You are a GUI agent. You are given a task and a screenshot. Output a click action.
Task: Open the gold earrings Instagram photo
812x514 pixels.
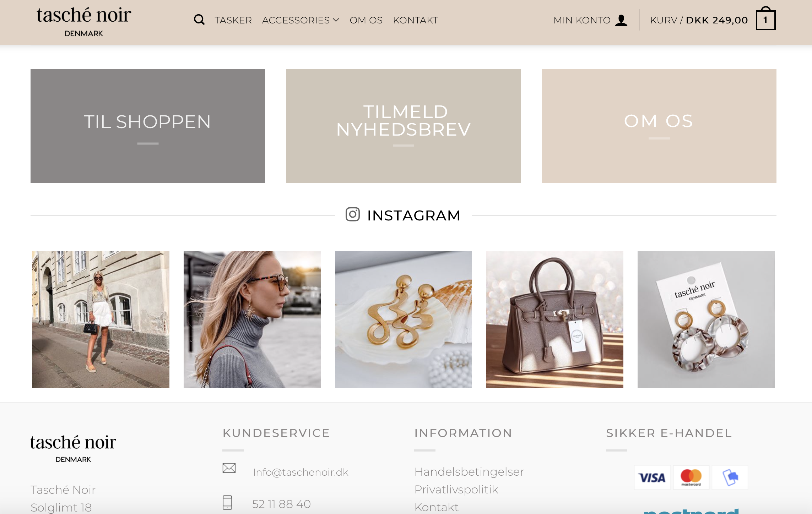pyautogui.click(x=404, y=319)
